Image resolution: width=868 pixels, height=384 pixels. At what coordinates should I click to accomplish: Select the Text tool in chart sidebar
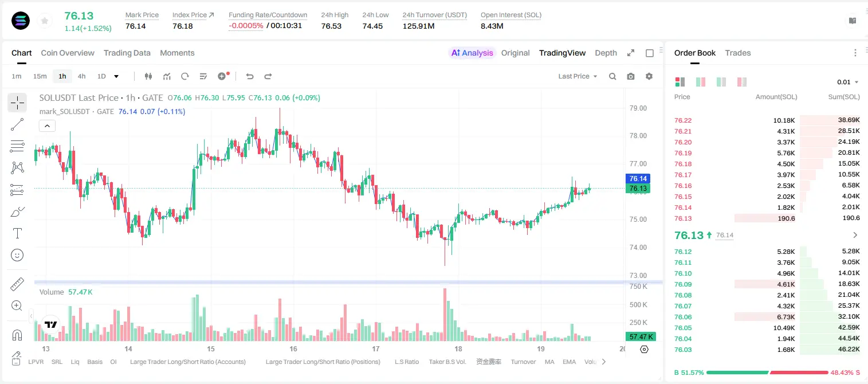(17, 233)
